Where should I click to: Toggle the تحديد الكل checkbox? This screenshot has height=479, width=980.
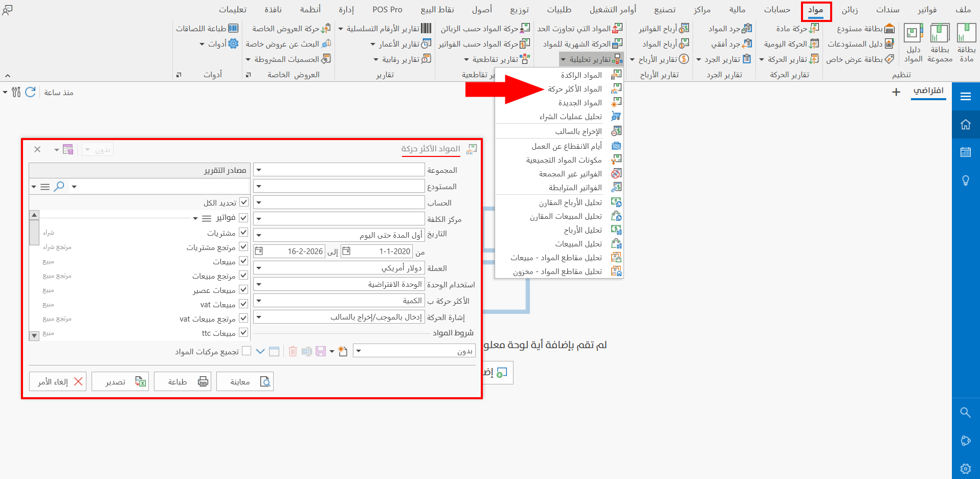click(x=244, y=202)
